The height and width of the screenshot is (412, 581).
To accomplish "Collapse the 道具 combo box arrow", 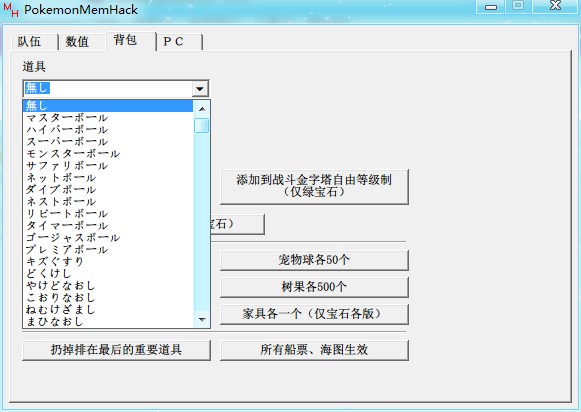I will [200, 89].
